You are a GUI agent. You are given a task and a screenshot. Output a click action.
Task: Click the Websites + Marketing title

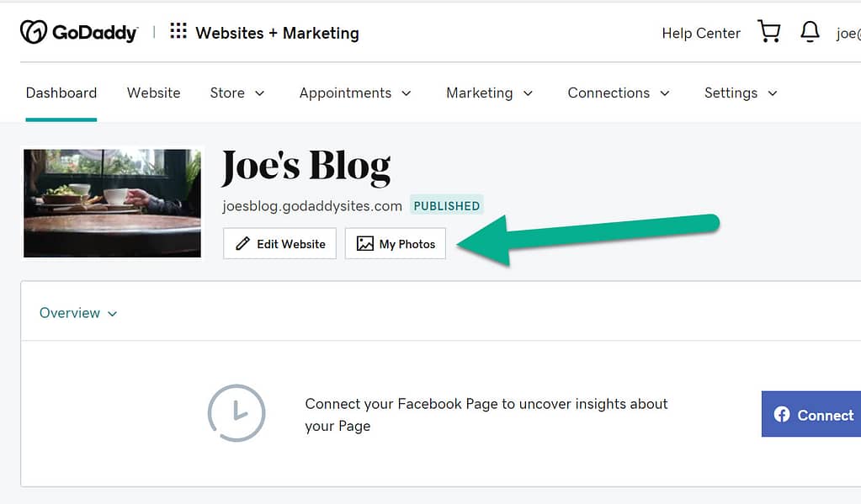point(277,34)
